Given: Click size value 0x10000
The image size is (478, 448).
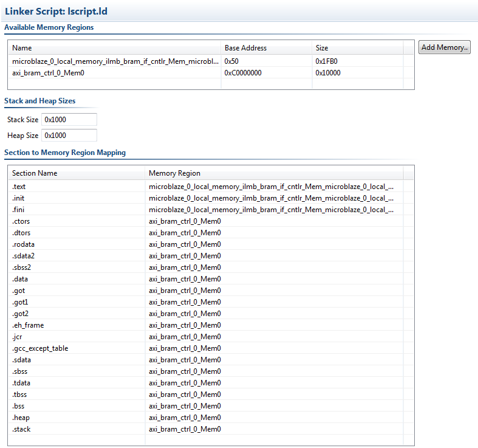Looking at the screenshot, I should [328, 73].
